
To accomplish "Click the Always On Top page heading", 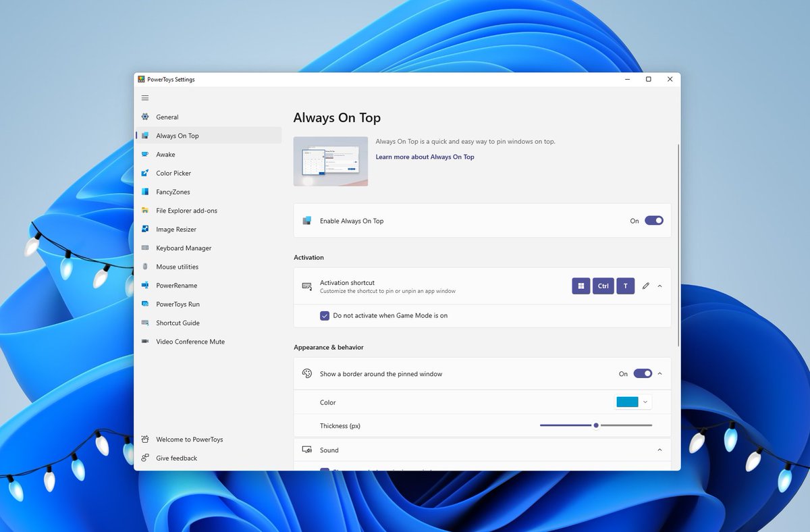I will pyautogui.click(x=337, y=117).
